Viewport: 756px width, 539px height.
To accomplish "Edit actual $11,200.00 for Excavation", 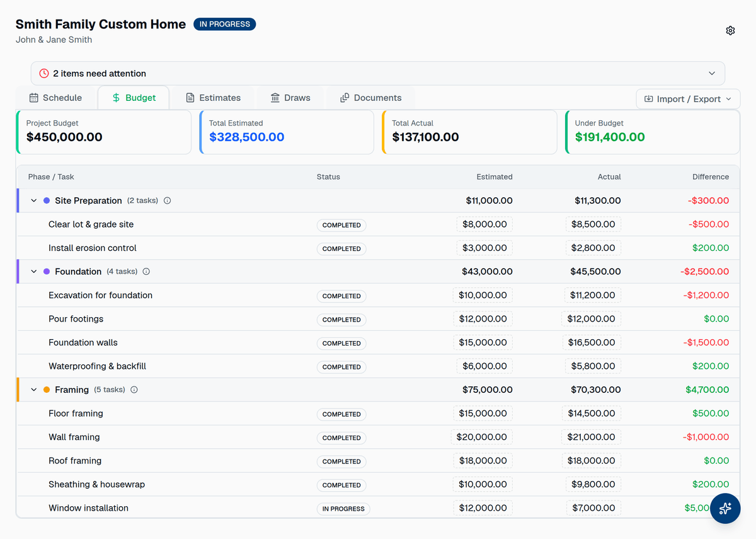I will point(593,295).
